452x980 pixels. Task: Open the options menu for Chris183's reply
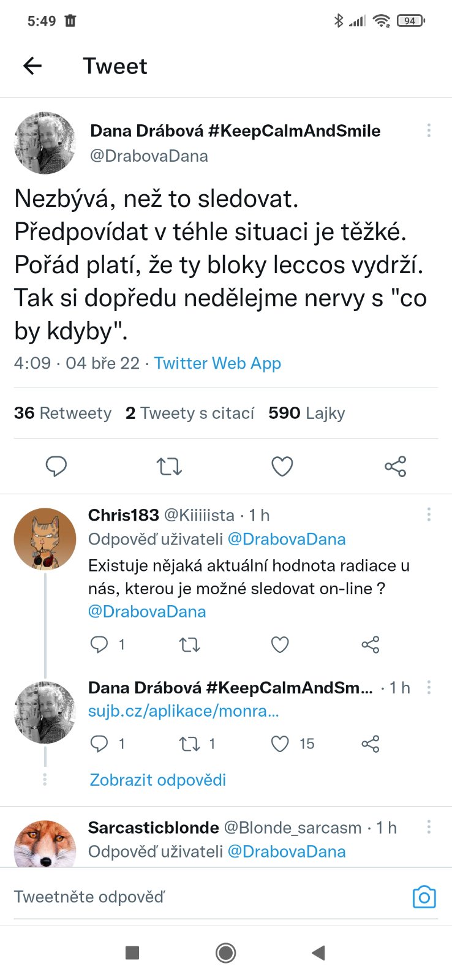(x=429, y=514)
